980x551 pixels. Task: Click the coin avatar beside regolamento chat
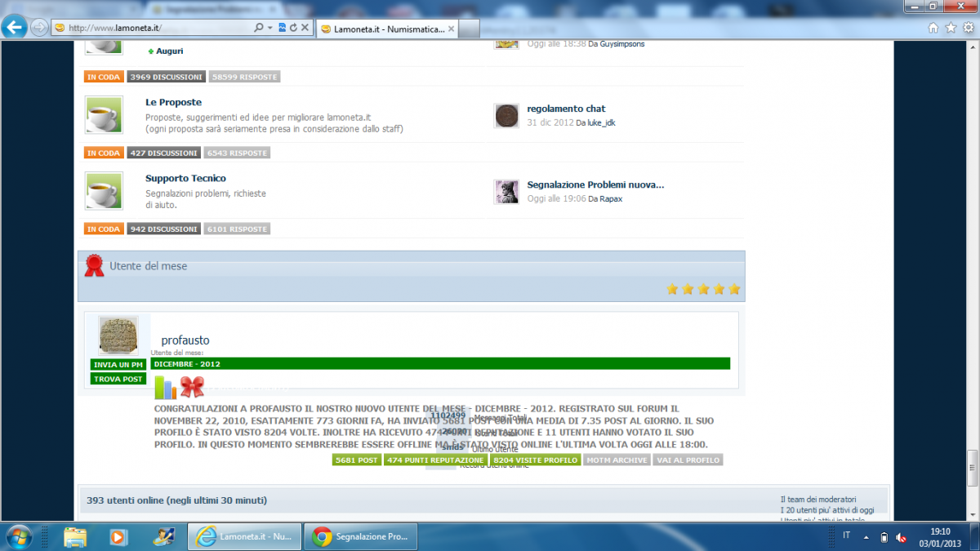507,116
